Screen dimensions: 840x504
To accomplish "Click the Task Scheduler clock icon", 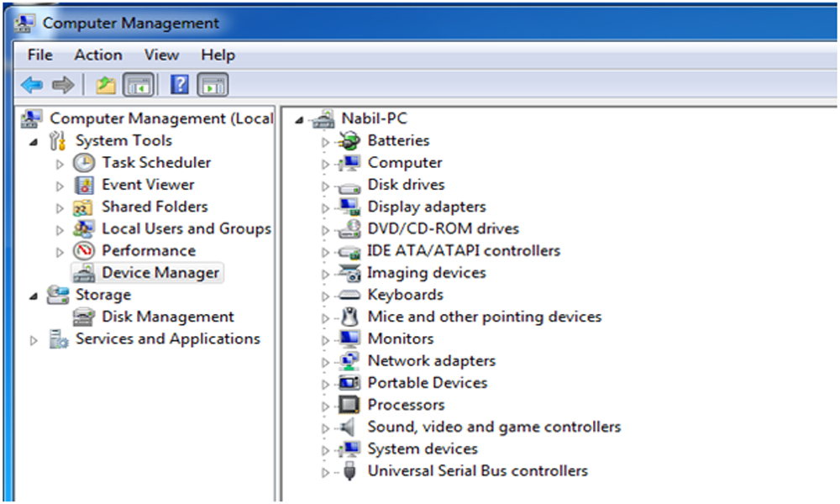I will click(x=84, y=163).
